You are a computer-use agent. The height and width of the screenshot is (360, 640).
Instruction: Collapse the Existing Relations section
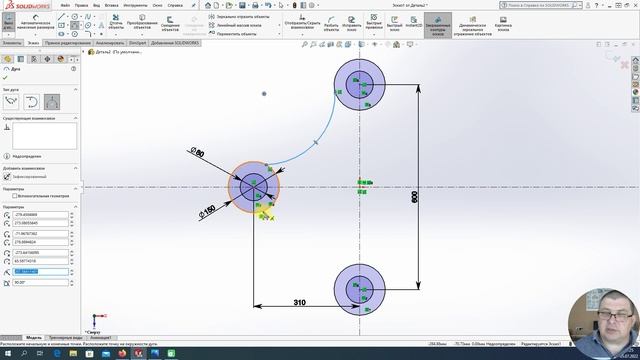[76, 118]
